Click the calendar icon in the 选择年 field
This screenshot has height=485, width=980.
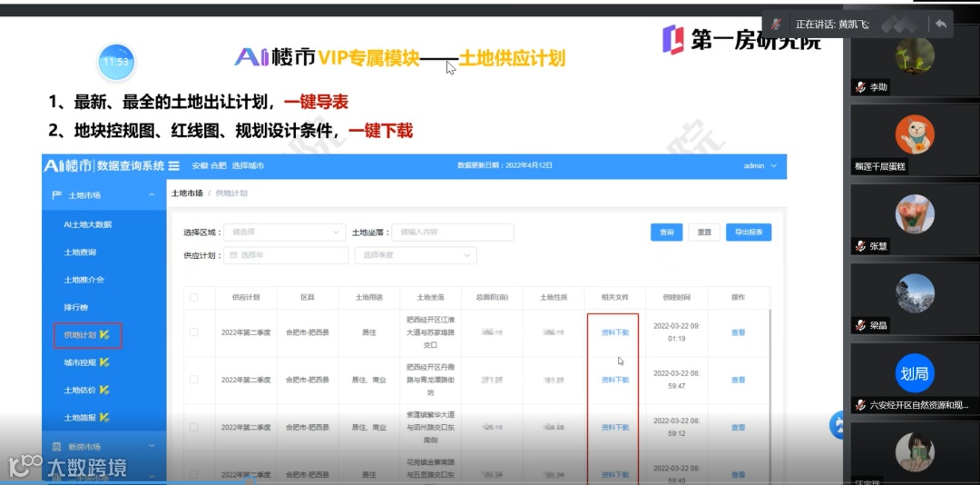(233, 255)
